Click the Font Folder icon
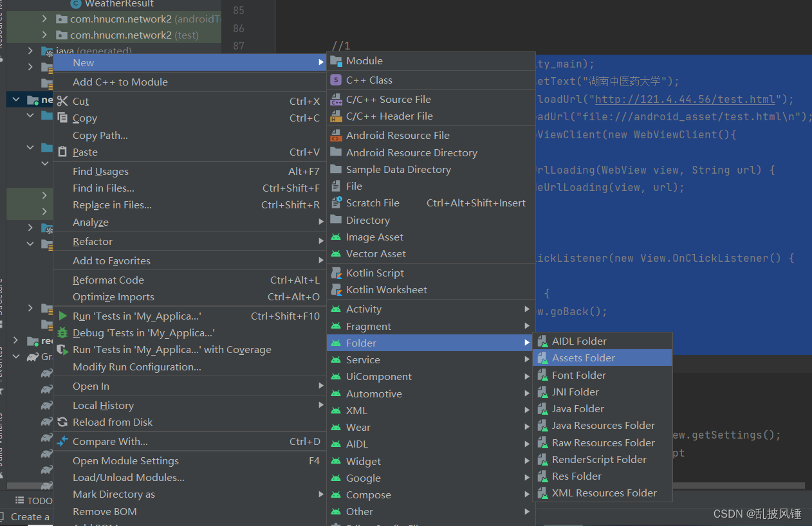The height and width of the screenshot is (526, 812). pos(543,376)
